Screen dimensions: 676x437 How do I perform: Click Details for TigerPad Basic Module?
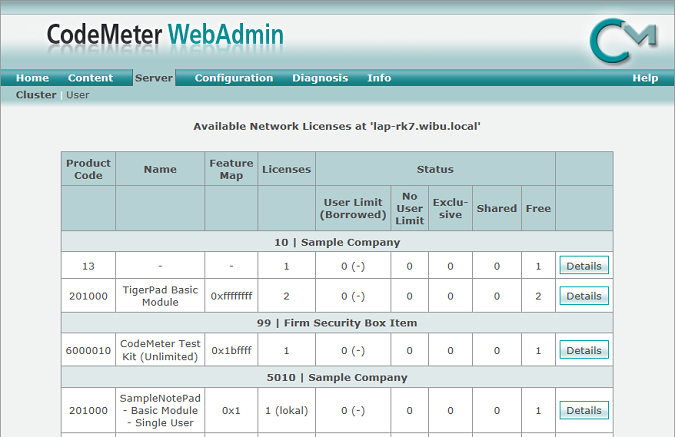click(x=584, y=296)
